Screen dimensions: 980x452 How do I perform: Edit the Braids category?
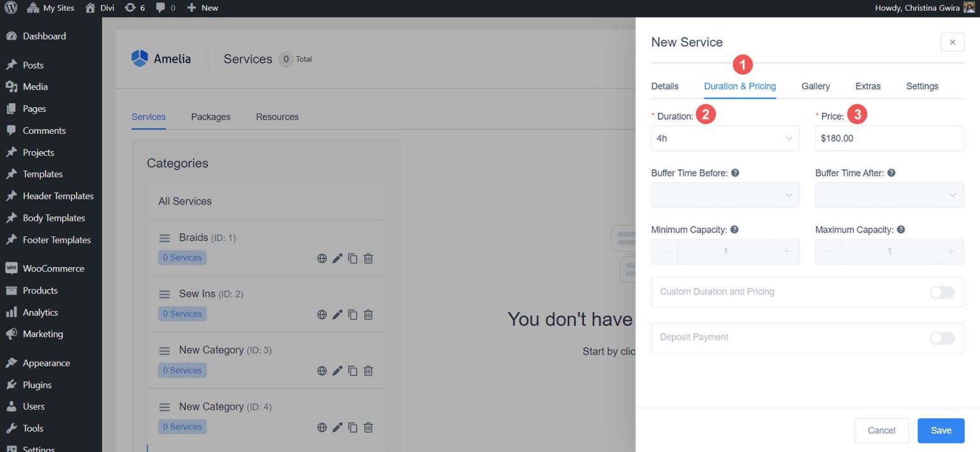(x=337, y=258)
